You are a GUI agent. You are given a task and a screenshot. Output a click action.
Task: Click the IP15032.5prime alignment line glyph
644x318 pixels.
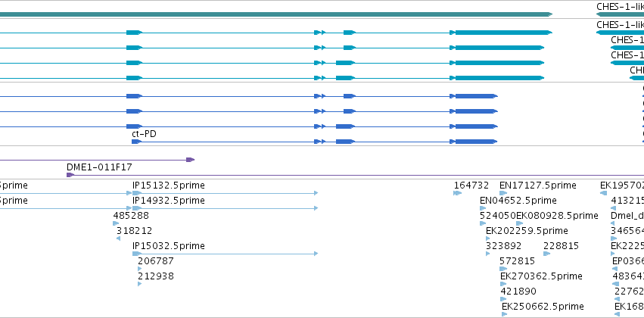point(225,254)
